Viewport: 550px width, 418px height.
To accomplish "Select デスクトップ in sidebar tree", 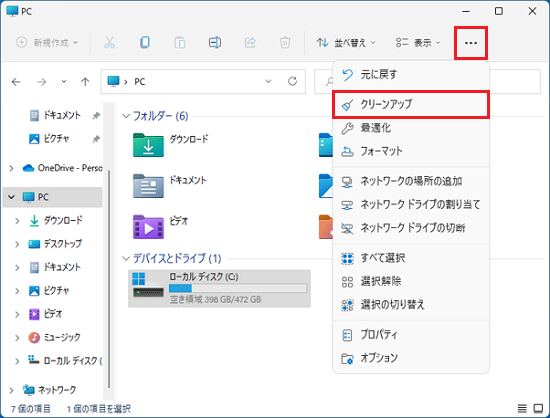I will 55,244.
